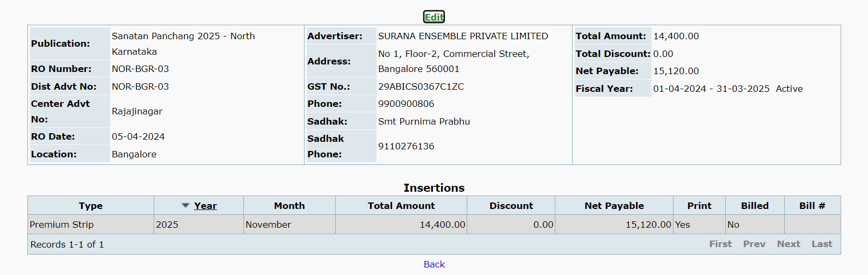Go to the Prev records page
The width and height of the screenshot is (868, 275).
(754, 244)
